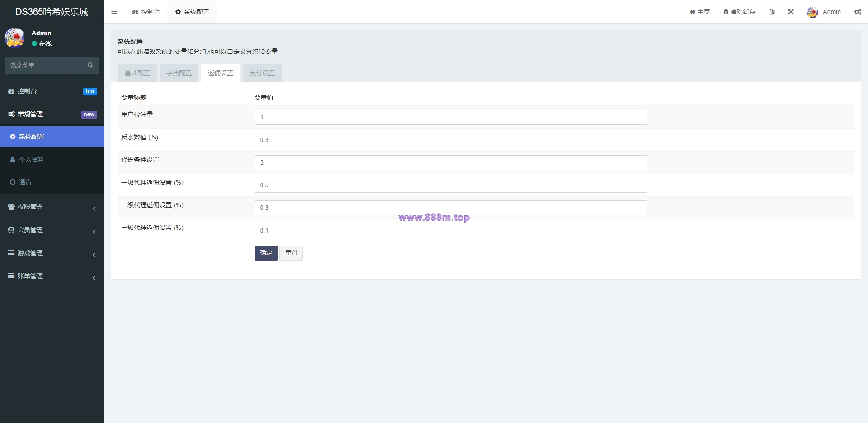Click the 重置 reset button
This screenshot has height=423, width=868.
coord(291,253)
